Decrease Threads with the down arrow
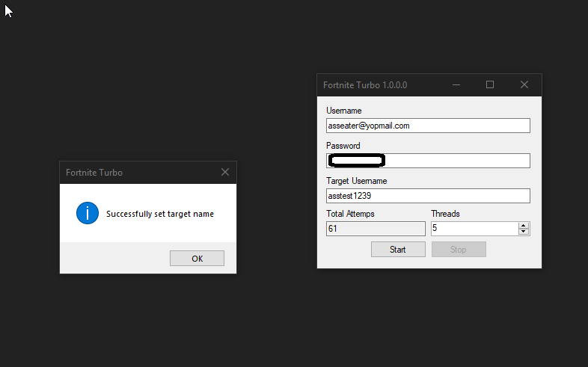 (524, 232)
